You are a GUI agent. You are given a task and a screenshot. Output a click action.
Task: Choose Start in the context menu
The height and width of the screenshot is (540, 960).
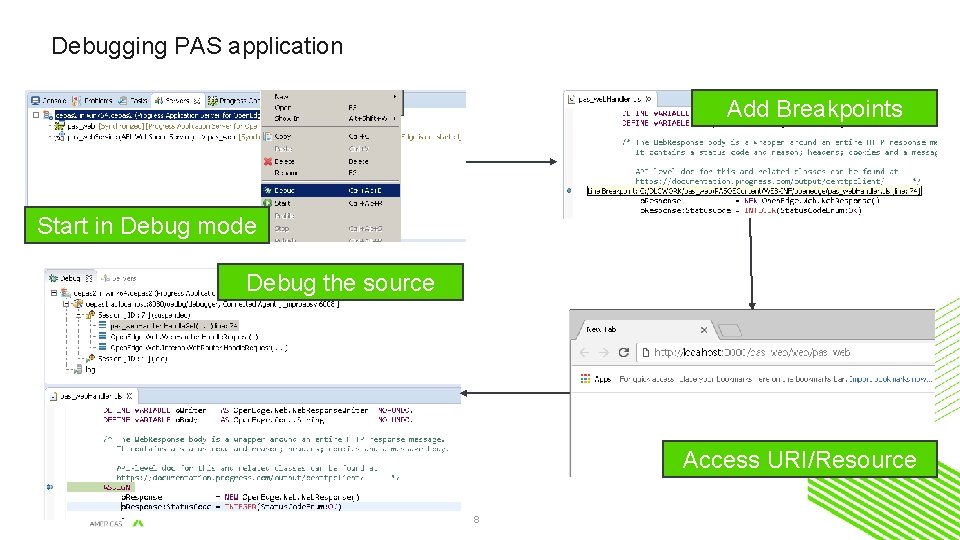pyautogui.click(x=331, y=203)
